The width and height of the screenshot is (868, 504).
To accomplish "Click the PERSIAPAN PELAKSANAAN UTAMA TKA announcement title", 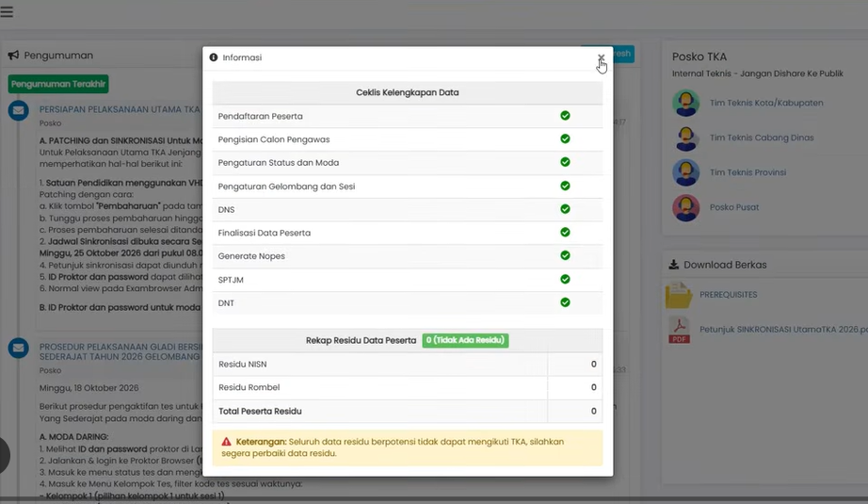I will [x=120, y=109].
